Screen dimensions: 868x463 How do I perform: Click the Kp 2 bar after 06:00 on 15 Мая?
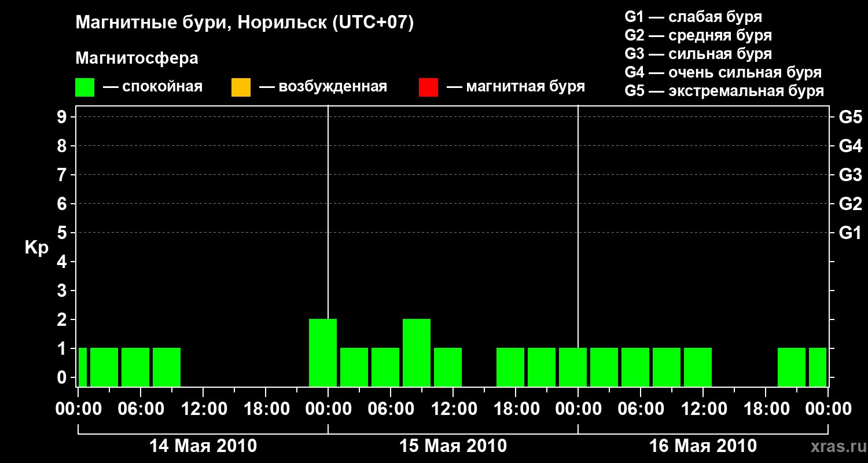click(x=417, y=352)
